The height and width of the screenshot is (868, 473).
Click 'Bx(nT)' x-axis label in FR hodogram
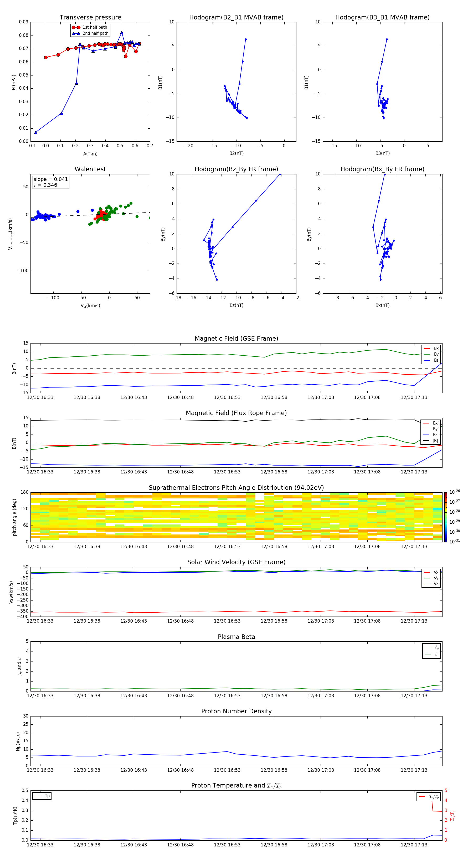click(382, 305)
